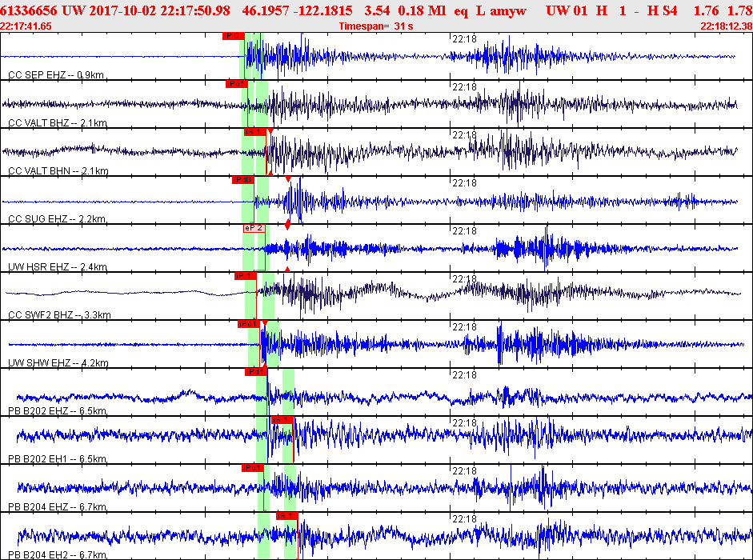The image size is (753, 560).
Task: Click the 22:18 time tick on SWF2 BHZ
Action: pyautogui.click(x=464, y=279)
